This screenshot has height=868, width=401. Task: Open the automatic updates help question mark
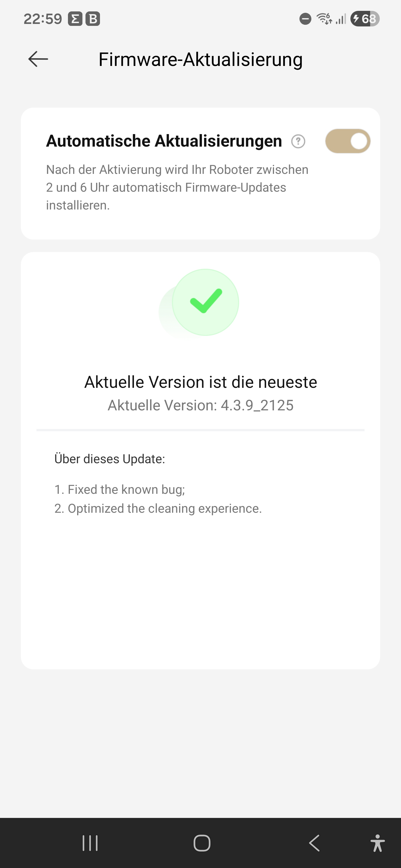coord(298,141)
